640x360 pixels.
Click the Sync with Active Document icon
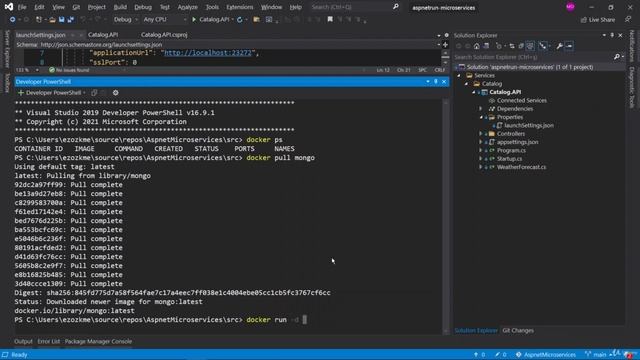(x=512, y=46)
